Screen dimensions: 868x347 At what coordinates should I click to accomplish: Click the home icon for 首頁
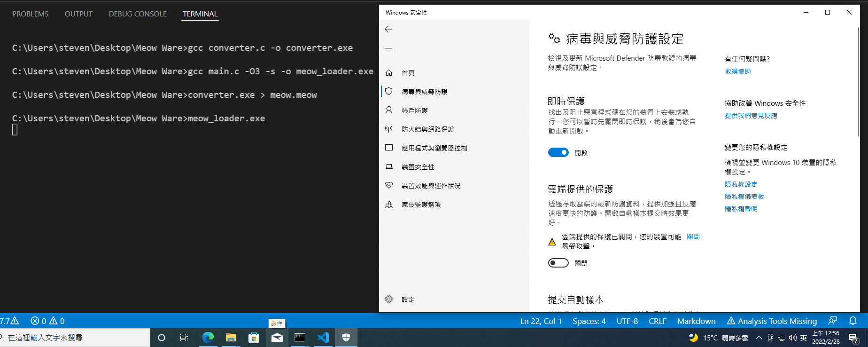pyautogui.click(x=389, y=72)
